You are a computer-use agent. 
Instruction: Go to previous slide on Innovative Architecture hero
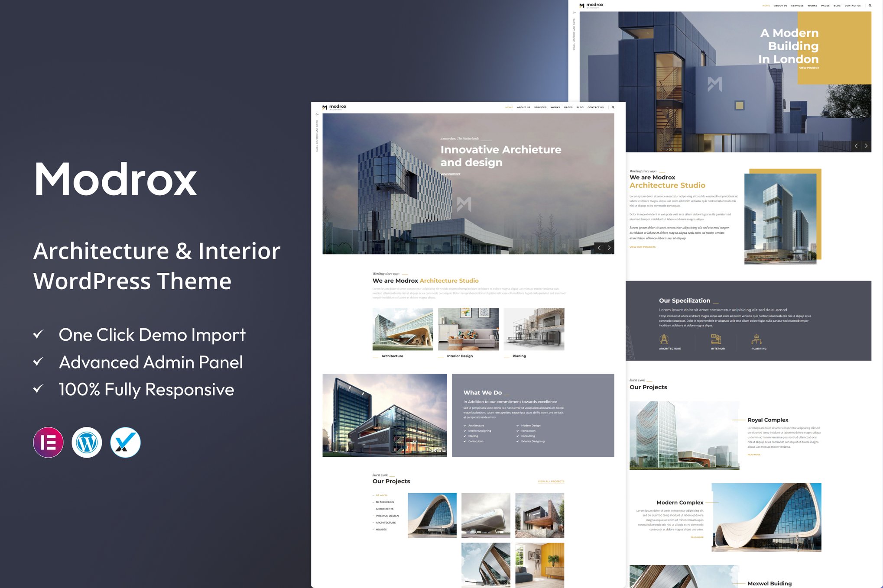point(599,248)
